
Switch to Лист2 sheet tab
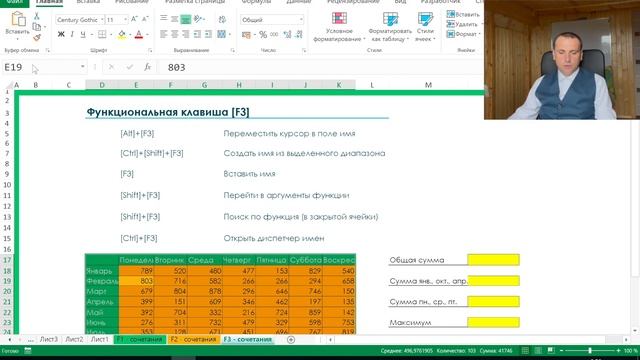pyautogui.click(x=74, y=339)
